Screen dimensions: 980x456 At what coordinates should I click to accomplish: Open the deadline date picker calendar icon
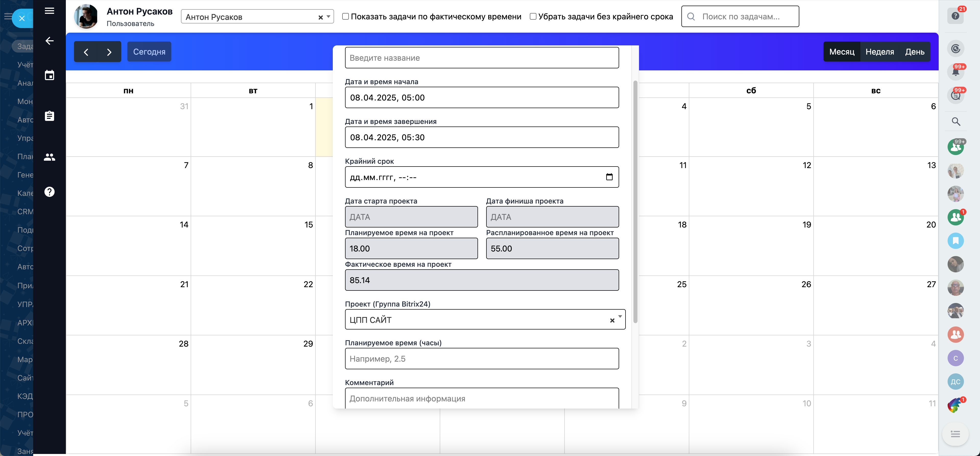609,177
